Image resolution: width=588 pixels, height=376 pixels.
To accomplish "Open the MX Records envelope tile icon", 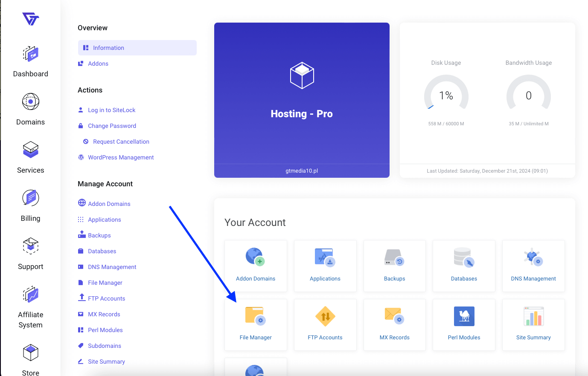I will pyautogui.click(x=394, y=316).
